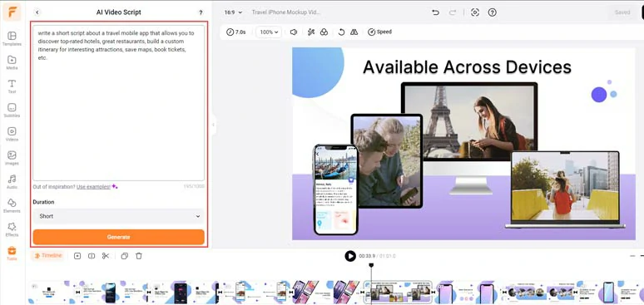Screen dimensions: 644x305
Task: Open the Audio sidebar panel
Action: [12, 181]
